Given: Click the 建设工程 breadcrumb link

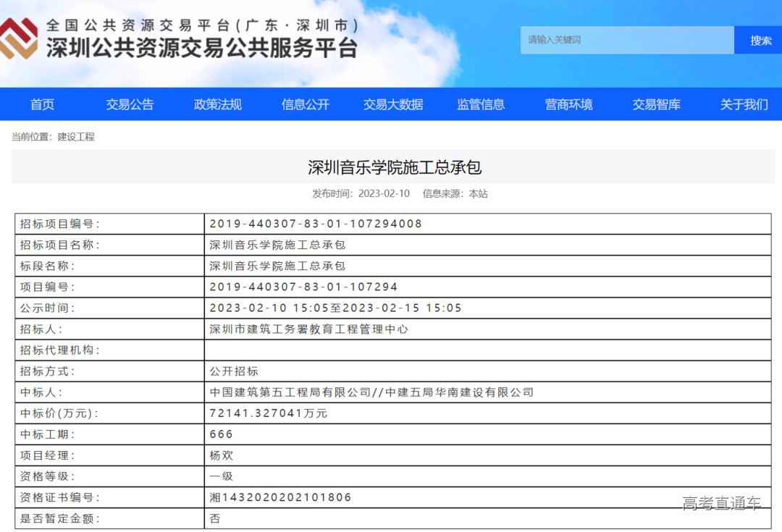Looking at the screenshot, I should (x=76, y=137).
